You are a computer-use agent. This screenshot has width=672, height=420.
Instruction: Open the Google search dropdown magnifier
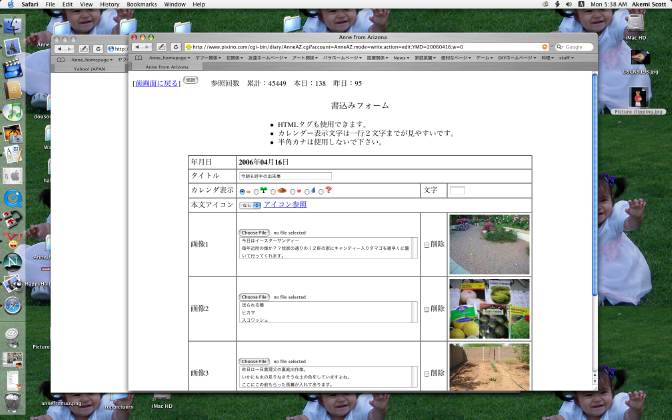(560, 47)
